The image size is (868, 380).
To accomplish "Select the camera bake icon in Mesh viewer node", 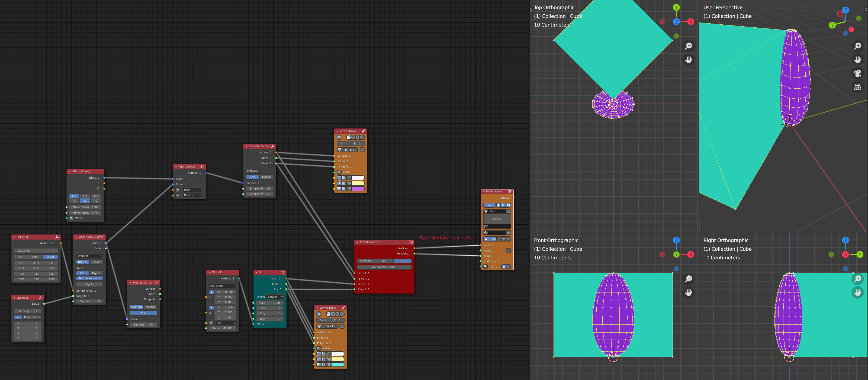I will click(x=508, y=205).
